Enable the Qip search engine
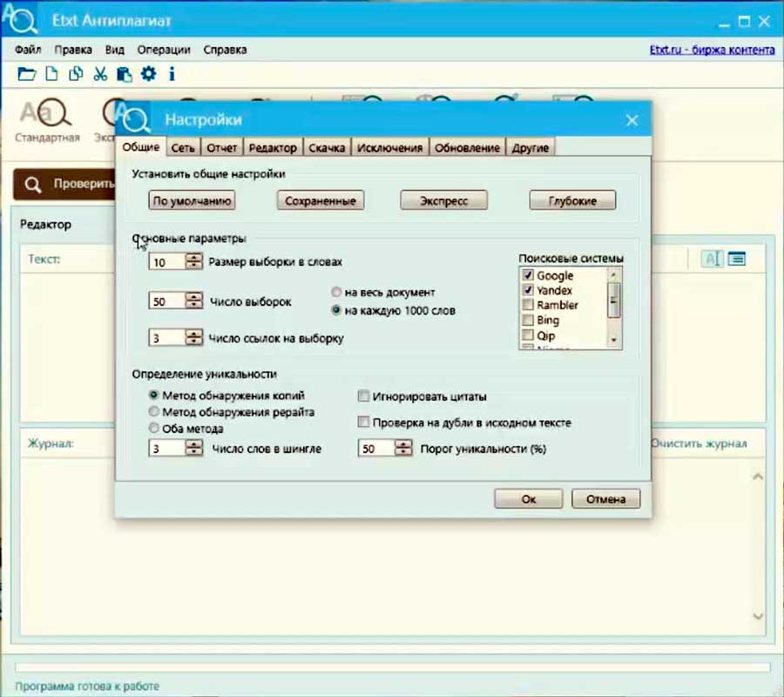Image resolution: width=784 pixels, height=697 pixels. [528, 335]
